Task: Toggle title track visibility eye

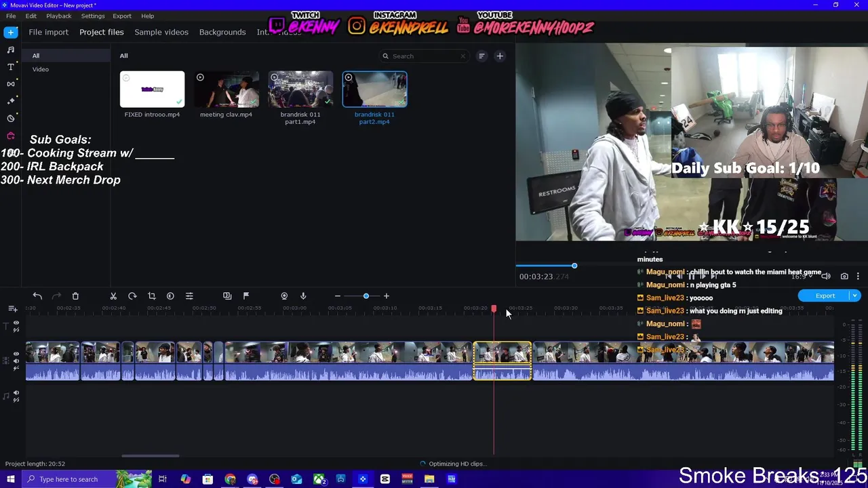Action: point(16,323)
